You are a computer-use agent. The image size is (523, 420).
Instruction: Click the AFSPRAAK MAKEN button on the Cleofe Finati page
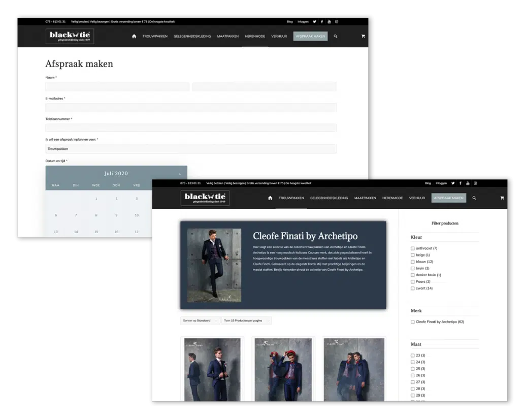448,198
